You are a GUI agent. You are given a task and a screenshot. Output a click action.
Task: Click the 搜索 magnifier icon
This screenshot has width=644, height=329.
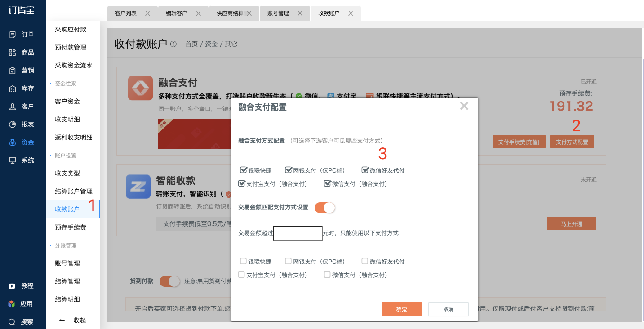[x=12, y=322]
